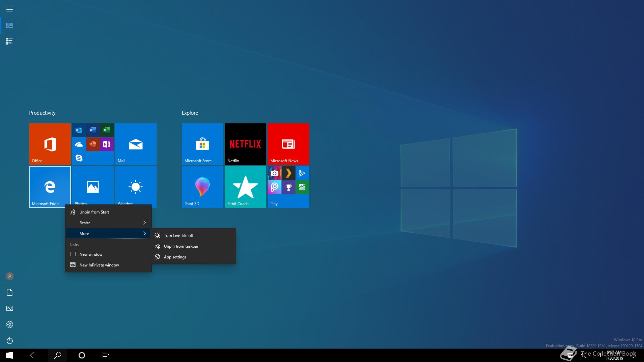Open the trophy app in Play folder
Viewport: 644px width, 362px height.
288,187
